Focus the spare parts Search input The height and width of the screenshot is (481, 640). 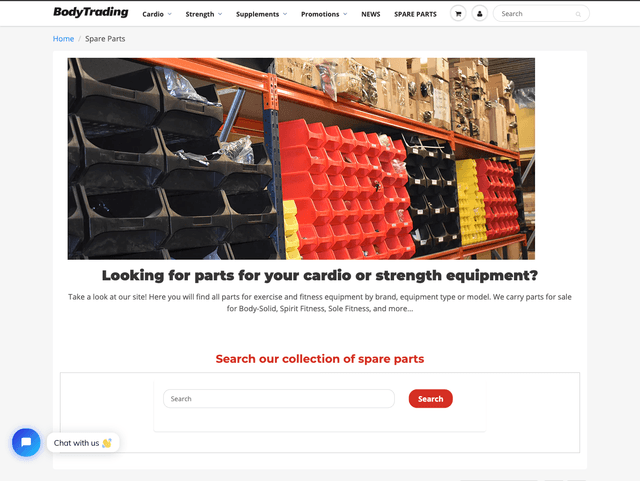point(279,399)
